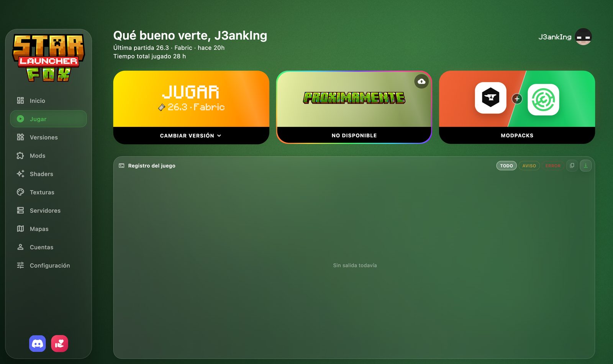Viewport: 613px width, 364px height.
Task: Open the Mapas map icon
Action: 20,229
